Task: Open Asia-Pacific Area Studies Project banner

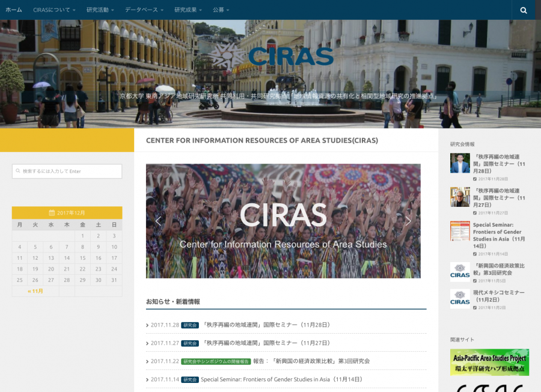Action: tap(489, 362)
